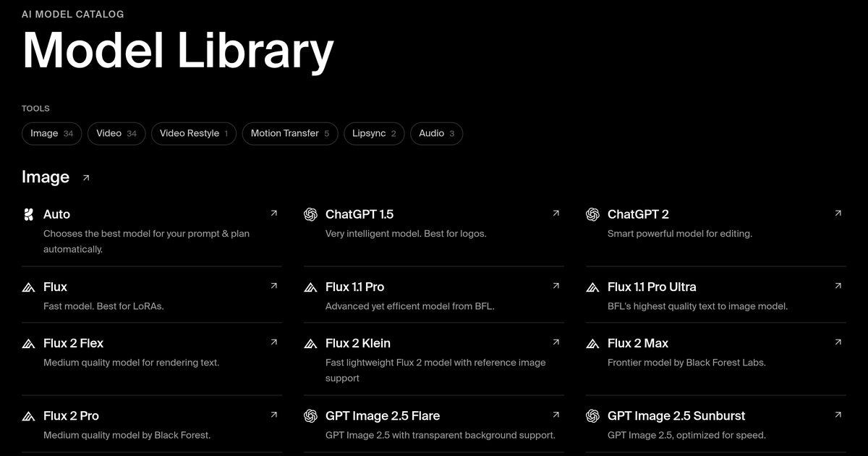This screenshot has height=456, width=868.
Task: Click the arrow icon on Flux 2 Pro card
Action: tap(273, 415)
